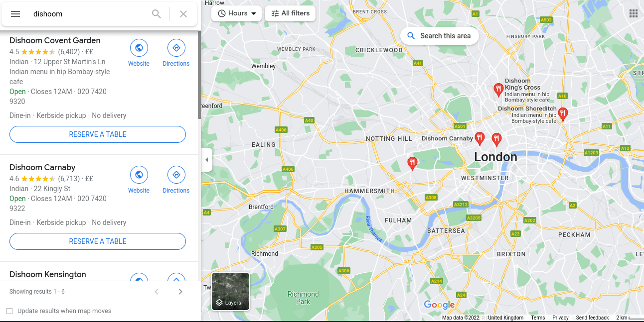Select the Dishoom King's Cross pin
Image resolution: width=644 pixels, height=322 pixels.
click(x=498, y=90)
